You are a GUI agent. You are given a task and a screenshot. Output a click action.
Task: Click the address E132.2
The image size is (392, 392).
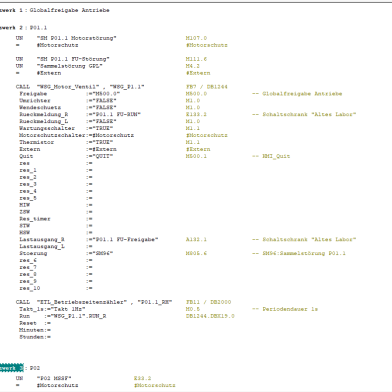point(196,114)
